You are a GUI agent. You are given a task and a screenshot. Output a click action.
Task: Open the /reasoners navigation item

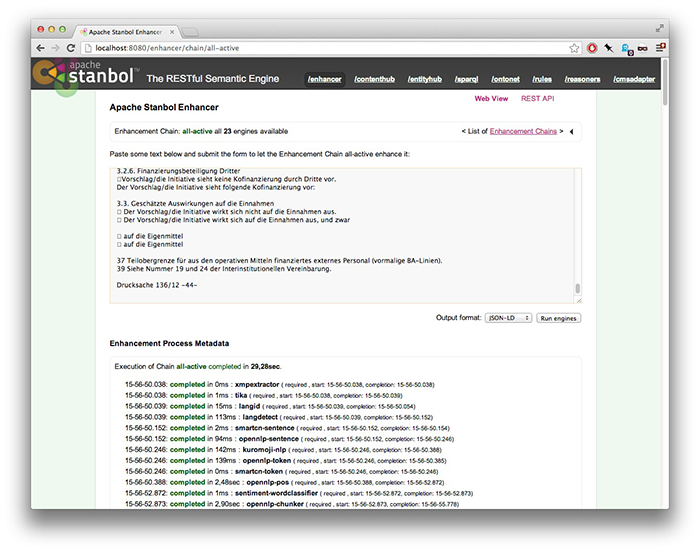[x=582, y=79]
